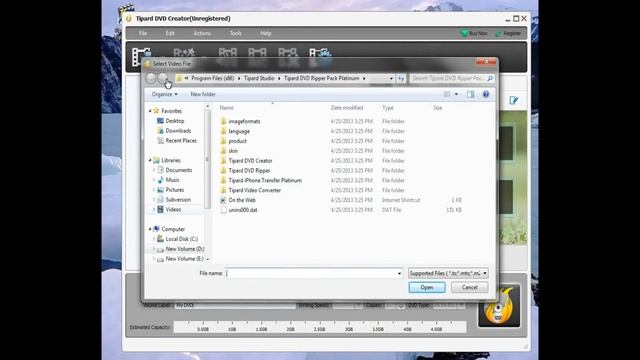
Task: Click the Back navigation arrow in dialog
Action: (x=151, y=78)
